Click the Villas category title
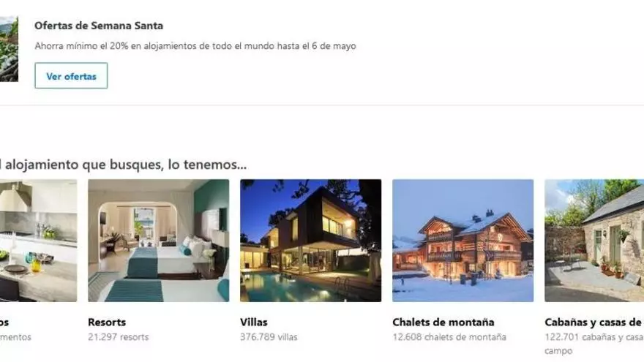 click(x=254, y=323)
